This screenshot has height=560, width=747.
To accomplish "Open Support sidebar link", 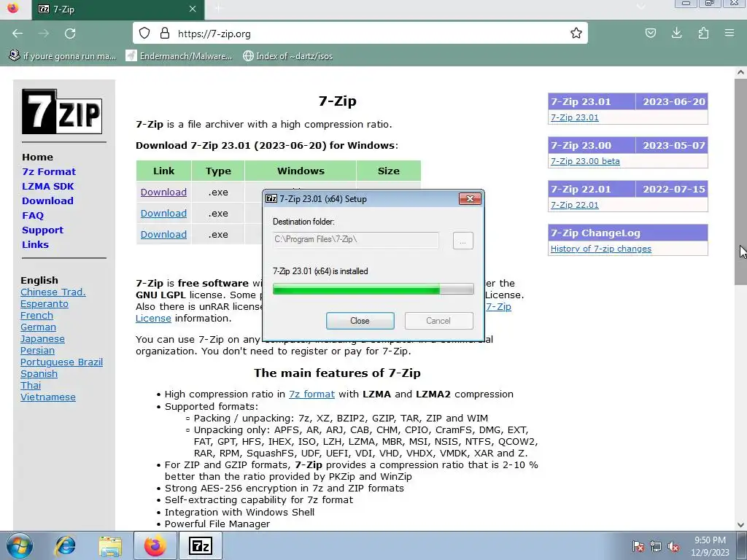I will pos(42,230).
